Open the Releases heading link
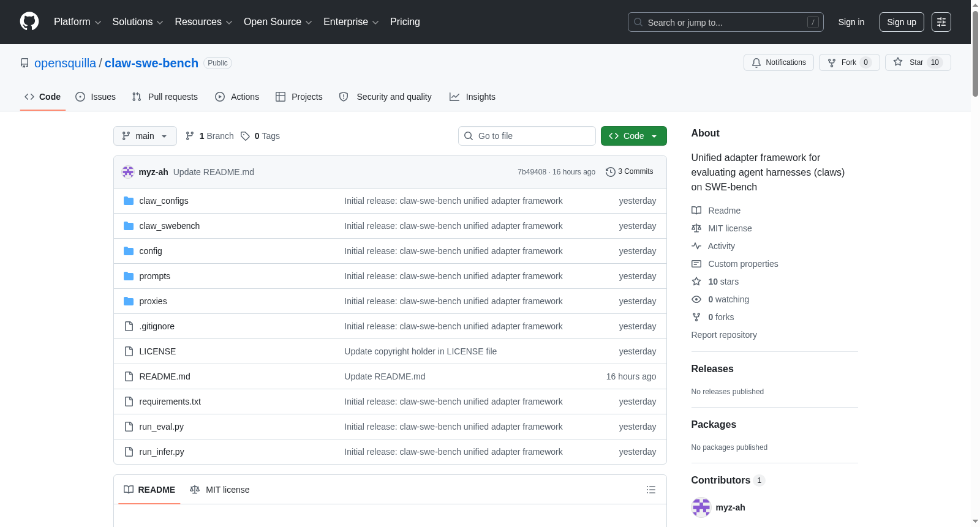This screenshot has height=527, width=980. (712, 369)
